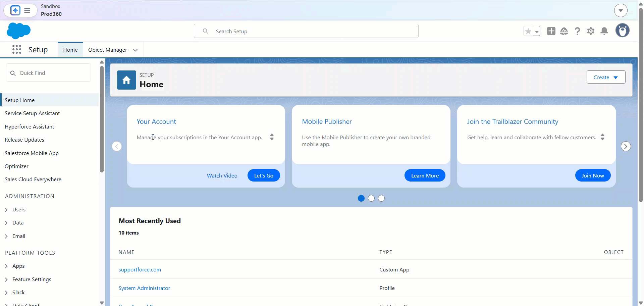
Task: Expand the Data tree node
Action: coord(6,223)
